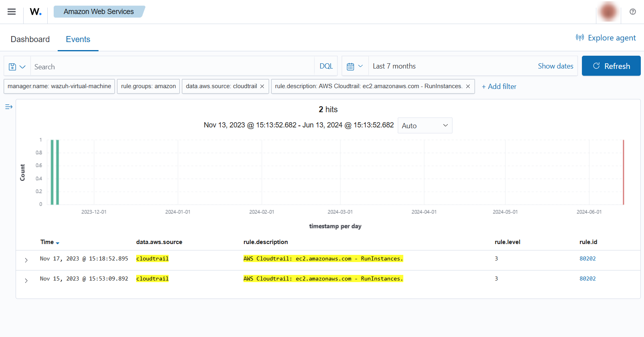The height and width of the screenshot is (337, 644).
Task: Expand the Nov 15, 2023 event row
Action: 26,280
